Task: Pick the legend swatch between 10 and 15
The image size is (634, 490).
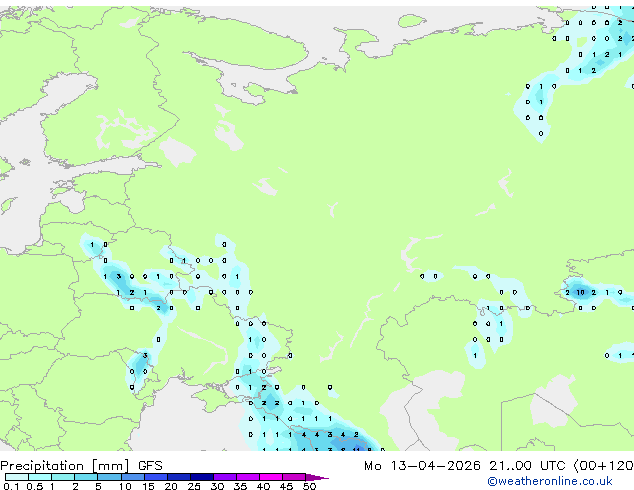Action: pyautogui.click(x=132, y=477)
